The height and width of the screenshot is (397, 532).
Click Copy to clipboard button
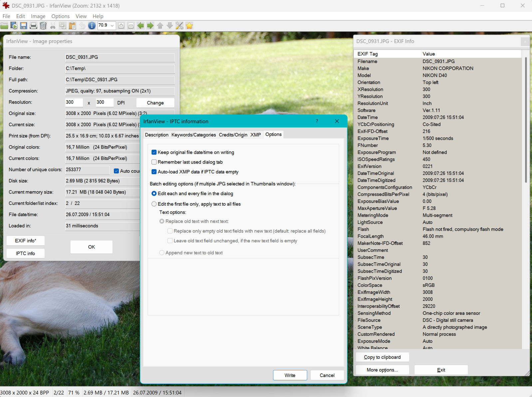pyautogui.click(x=382, y=357)
